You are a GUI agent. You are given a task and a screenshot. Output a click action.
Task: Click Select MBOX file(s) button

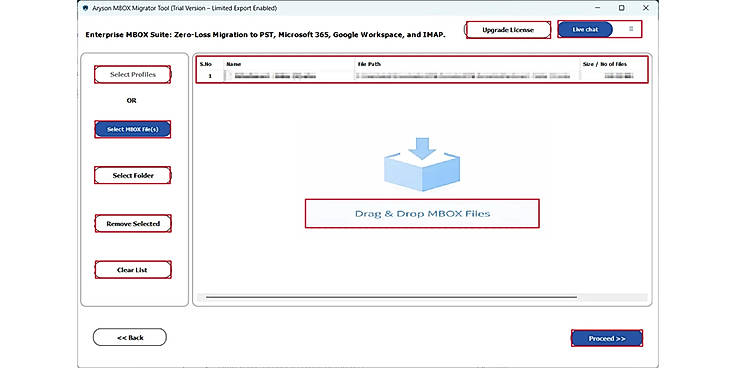132,129
